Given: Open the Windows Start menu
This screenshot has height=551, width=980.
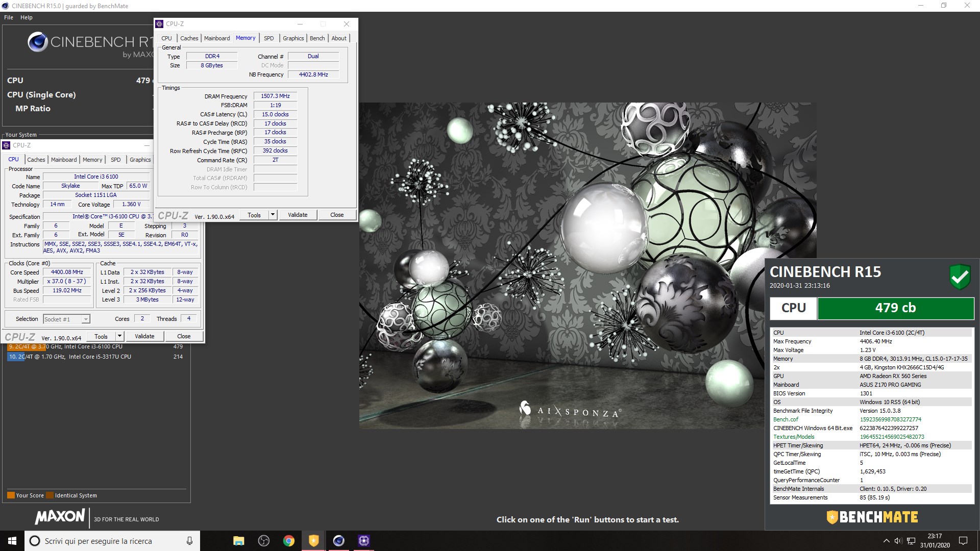Looking at the screenshot, I should click(x=12, y=541).
